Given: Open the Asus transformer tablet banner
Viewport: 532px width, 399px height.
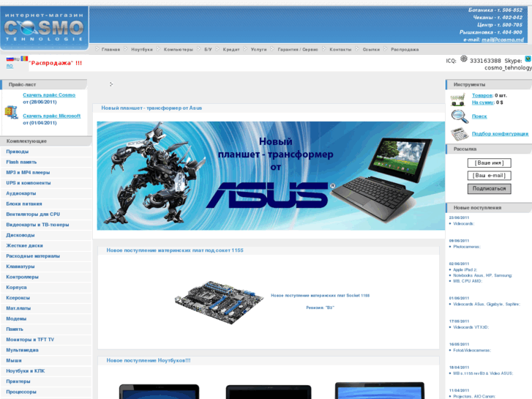Looking at the screenshot, I should (271, 176).
